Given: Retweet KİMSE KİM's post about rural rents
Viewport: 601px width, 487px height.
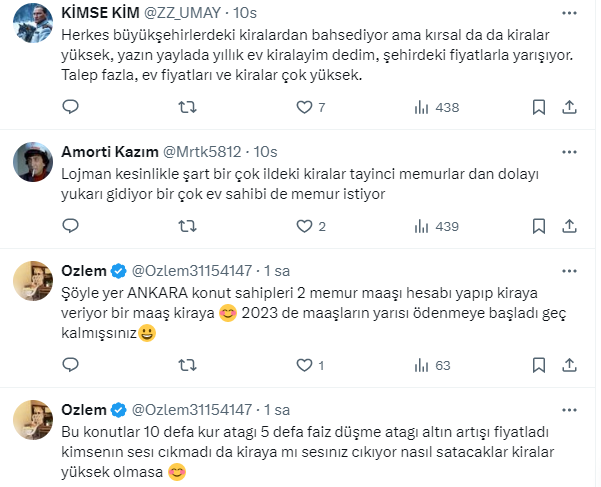Looking at the screenshot, I should click(x=186, y=107).
